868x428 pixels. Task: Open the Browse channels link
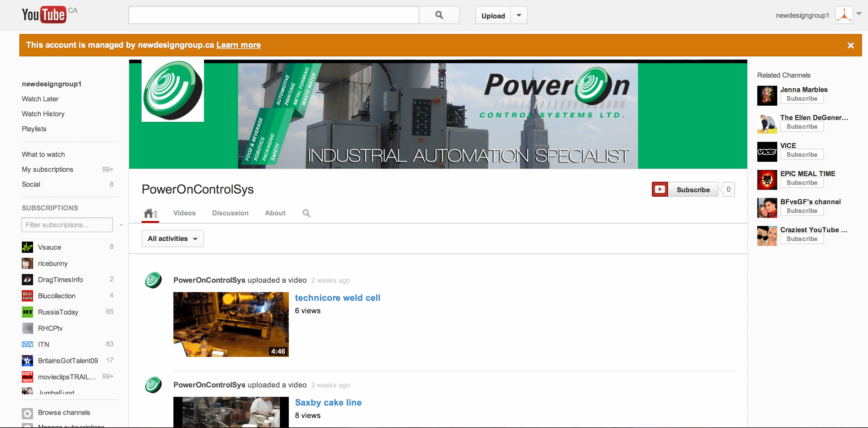(64, 412)
